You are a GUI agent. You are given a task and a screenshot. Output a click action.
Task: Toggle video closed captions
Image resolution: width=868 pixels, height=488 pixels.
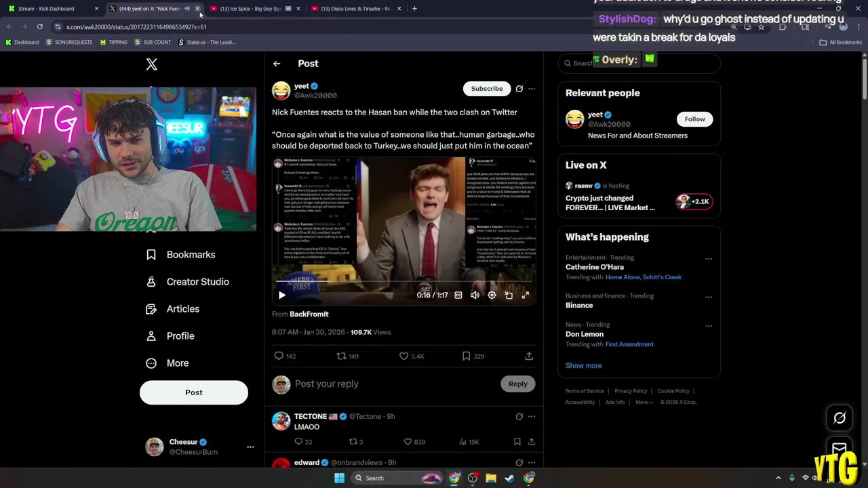pyautogui.click(x=458, y=295)
